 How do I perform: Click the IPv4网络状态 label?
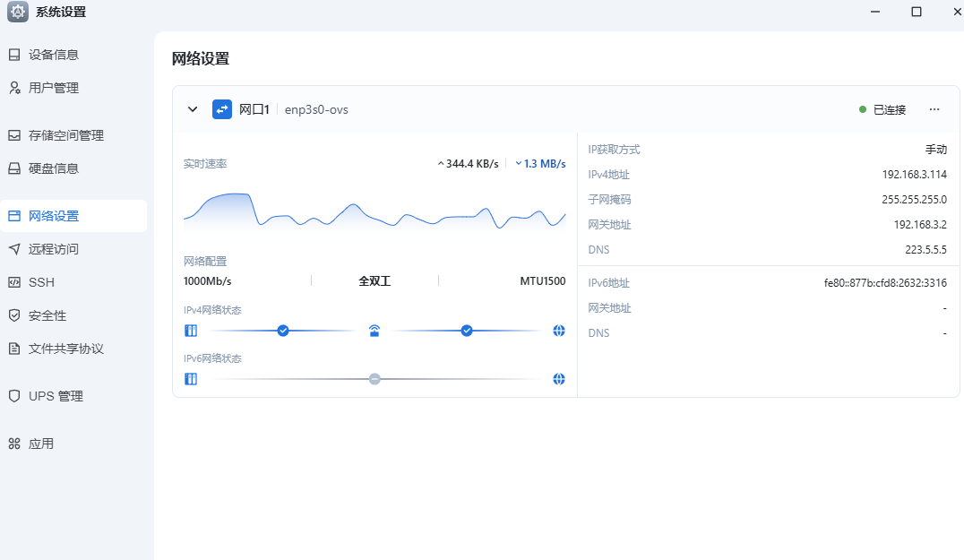click(212, 310)
